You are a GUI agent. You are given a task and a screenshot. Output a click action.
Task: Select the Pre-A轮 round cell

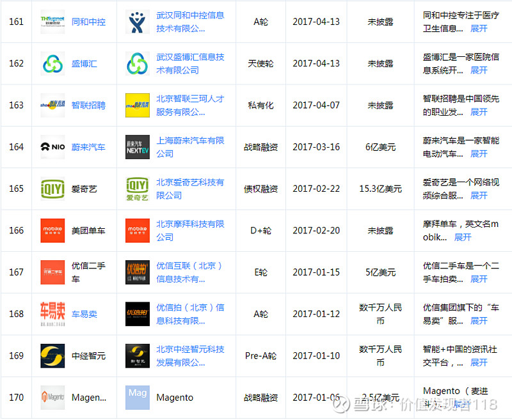[x=260, y=356]
